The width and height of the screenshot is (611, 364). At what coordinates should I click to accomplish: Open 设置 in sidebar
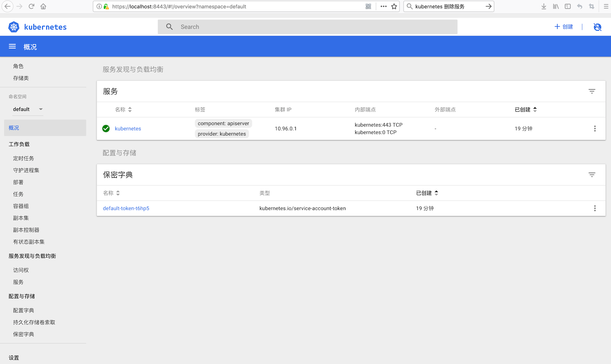pyautogui.click(x=14, y=358)
